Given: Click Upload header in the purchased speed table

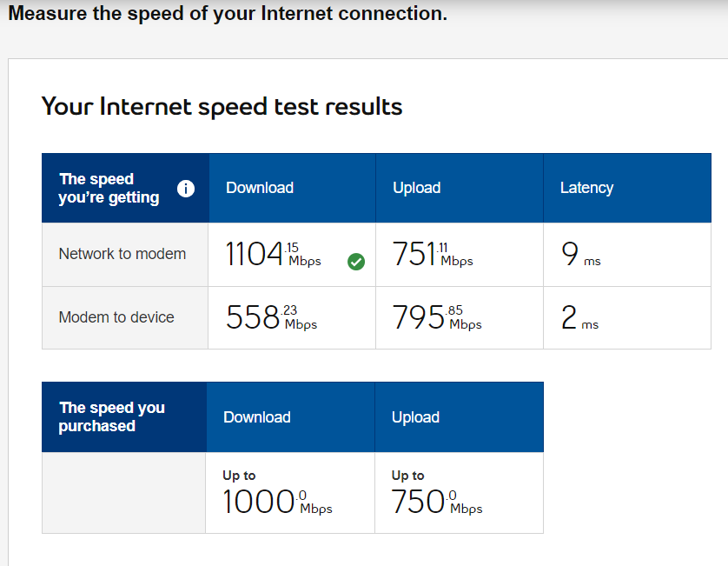Looking at the screenshot, I should 415,417.
